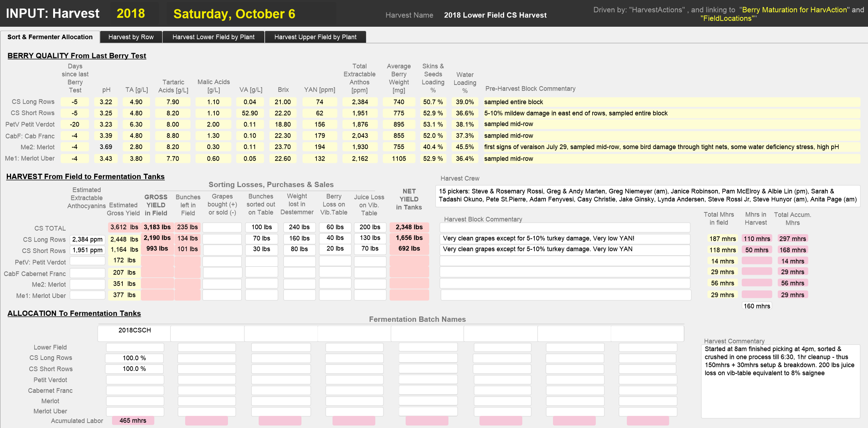Click accumulated labor 465 mhrs value

click(133, 421)
